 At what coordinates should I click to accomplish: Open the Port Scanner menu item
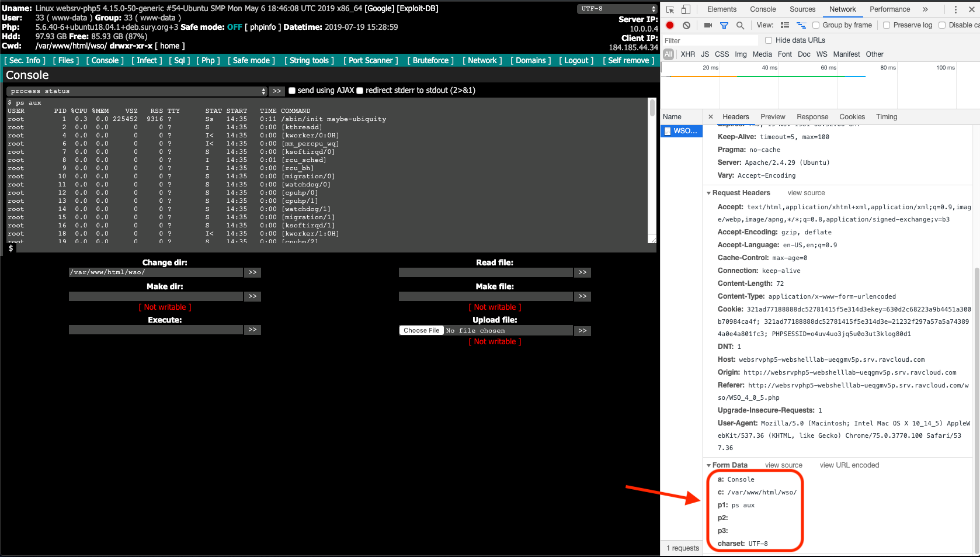(371, 60)
